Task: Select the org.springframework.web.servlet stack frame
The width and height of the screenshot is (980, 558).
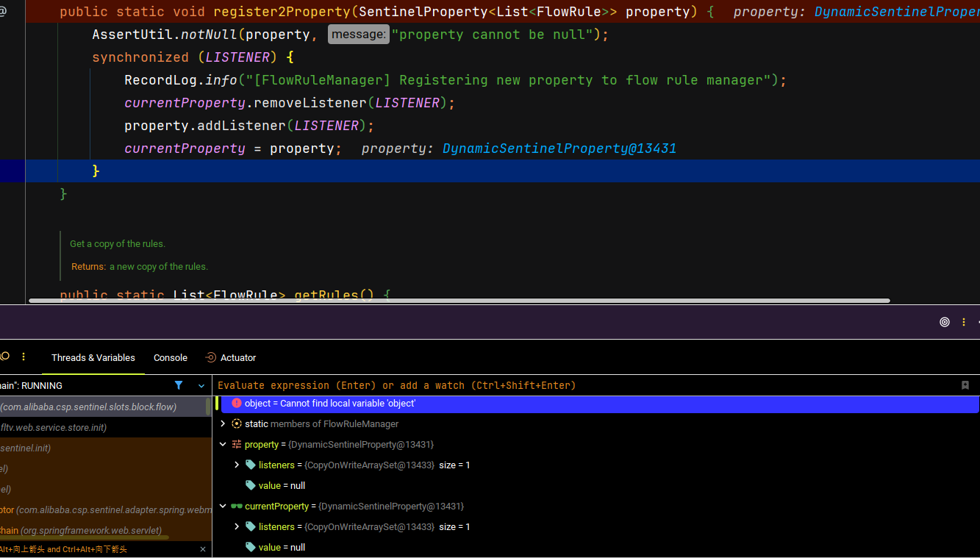Action: tap(105, 530)
